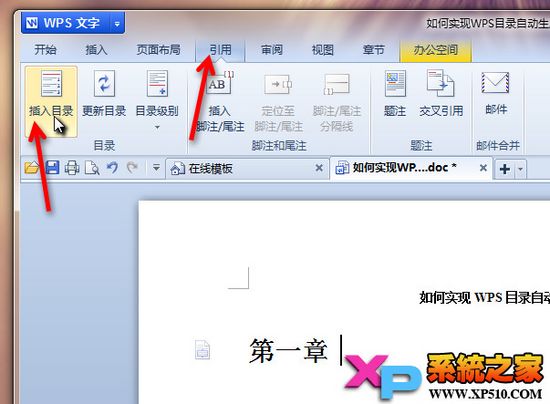This screenshot has height=404, width=550.
Task: Open the 页面布局 tab
Action: coord(158,50)
